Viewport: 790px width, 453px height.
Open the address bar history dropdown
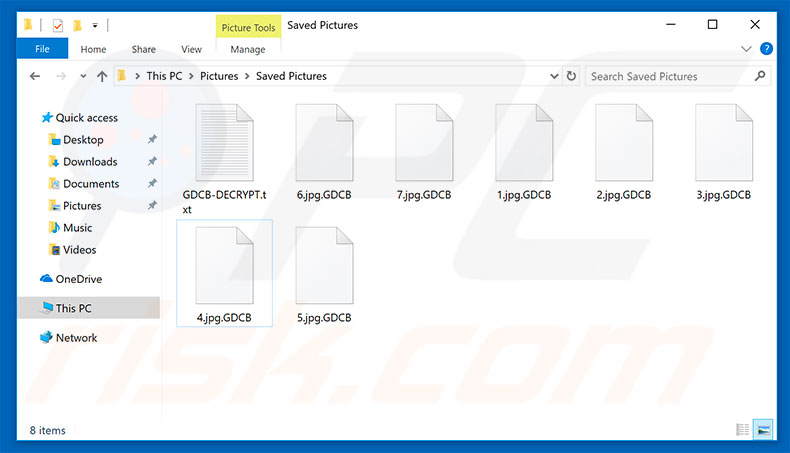555,76
